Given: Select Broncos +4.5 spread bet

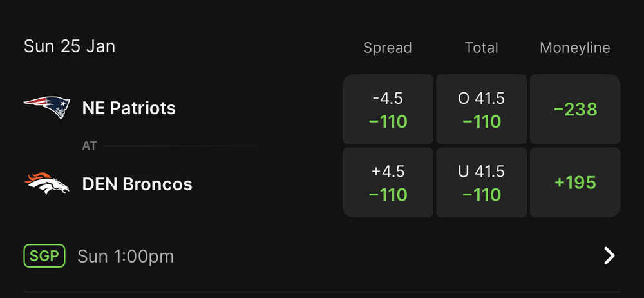Looking at the screenshot, I should [388, 183].
